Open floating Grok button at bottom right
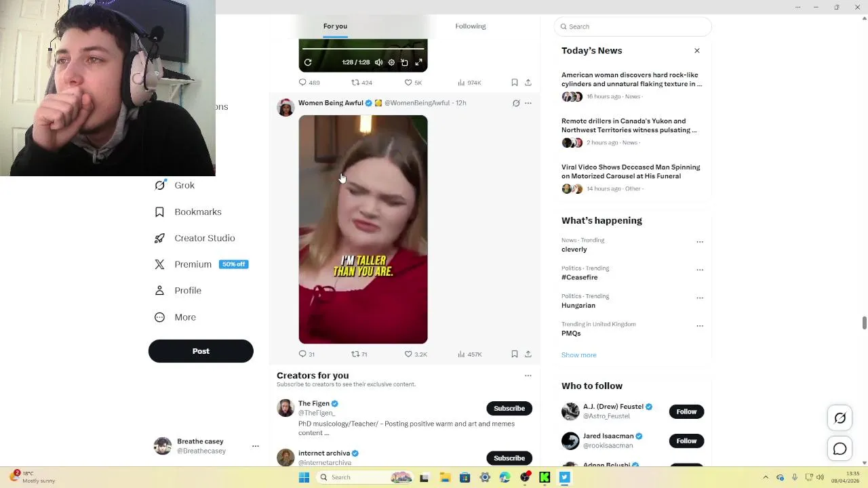Screen dimensions: 868x488 (840, 418)
